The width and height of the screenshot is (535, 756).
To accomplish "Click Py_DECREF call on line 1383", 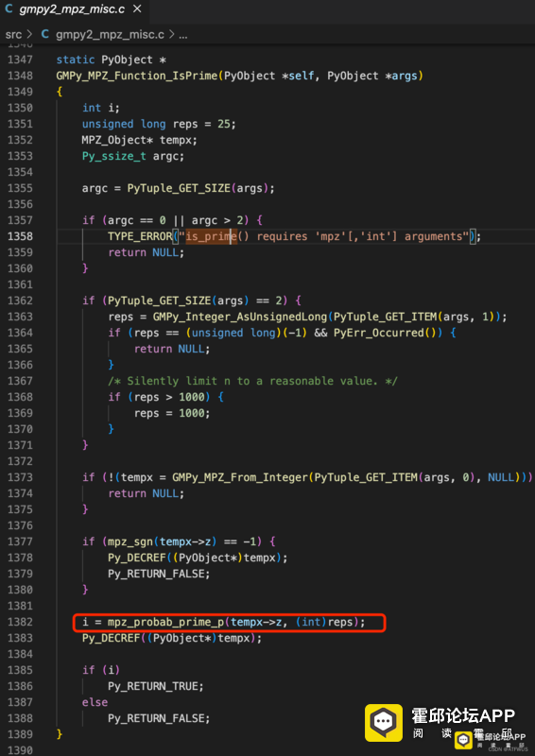I will (172, 638).
